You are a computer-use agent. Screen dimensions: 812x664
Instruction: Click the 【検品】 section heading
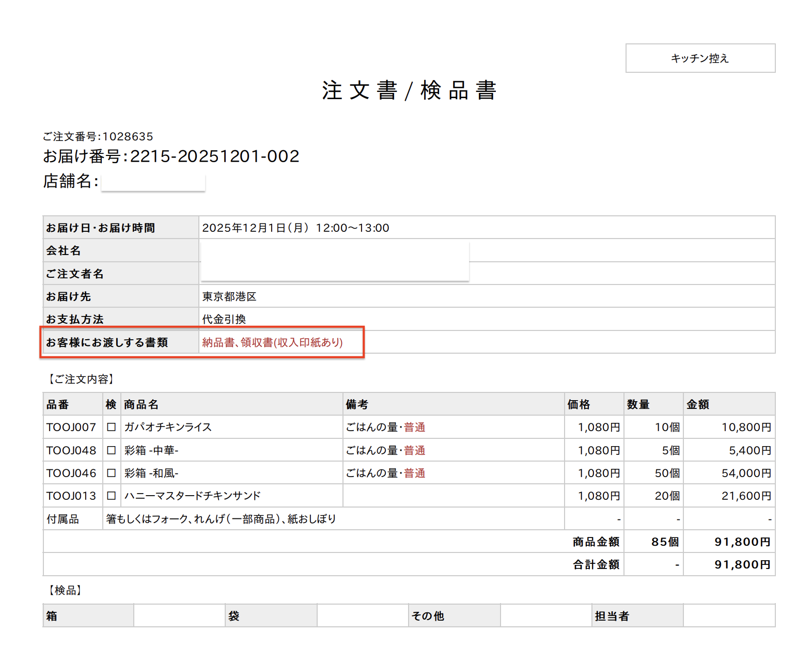pyautogui.click(x=64, y=590)
